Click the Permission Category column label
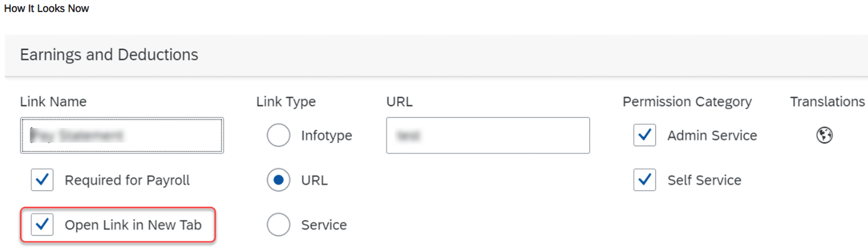The width and height of the screenshot is (868, 247). (687, 102)
